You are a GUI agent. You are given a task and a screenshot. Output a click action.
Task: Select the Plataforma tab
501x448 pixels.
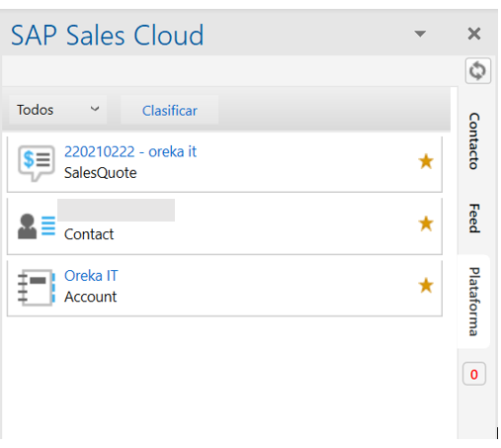pos(474,302)
